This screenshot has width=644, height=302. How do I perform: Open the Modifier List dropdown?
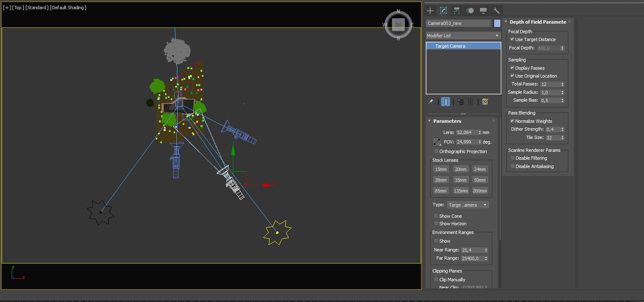tap(463, 36)
